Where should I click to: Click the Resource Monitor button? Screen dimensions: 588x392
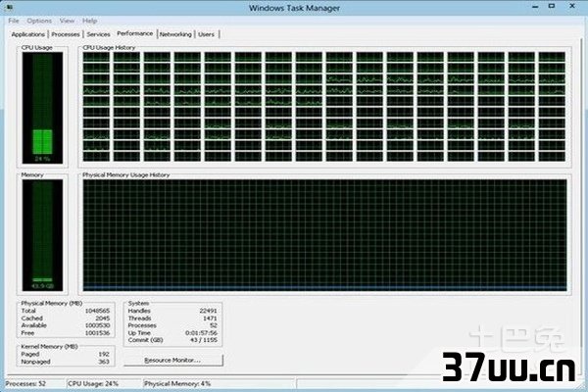(173, 360)
